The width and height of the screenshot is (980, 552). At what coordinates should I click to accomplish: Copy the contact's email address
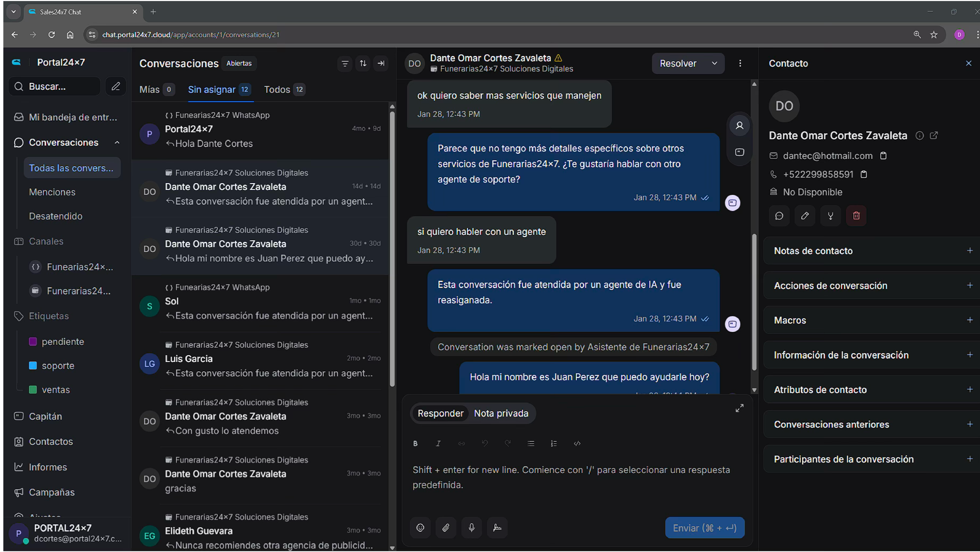click(884, 156)
